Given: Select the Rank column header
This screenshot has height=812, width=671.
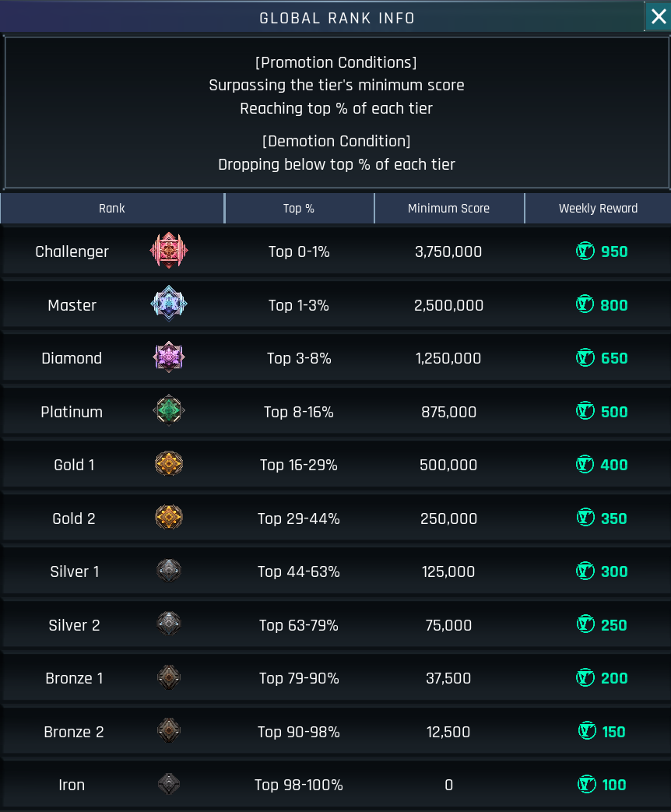Looking at the screenshot, I should click(112, 208).
